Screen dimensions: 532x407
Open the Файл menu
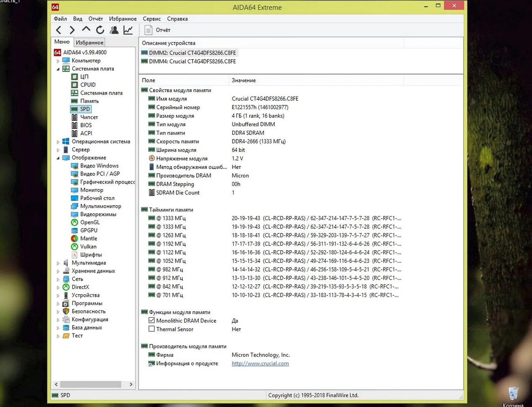tap(60, 19)
